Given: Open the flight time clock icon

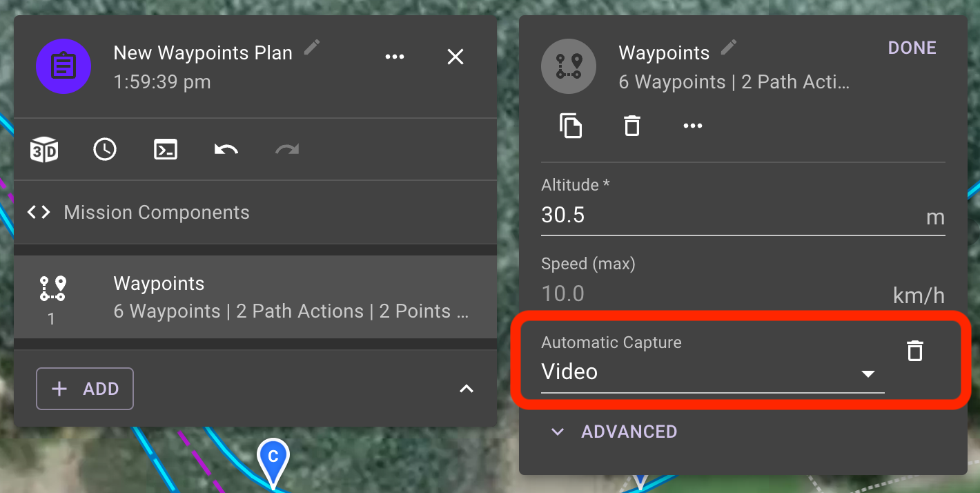Looking at the screenshot, I should [x=105, y=149].
